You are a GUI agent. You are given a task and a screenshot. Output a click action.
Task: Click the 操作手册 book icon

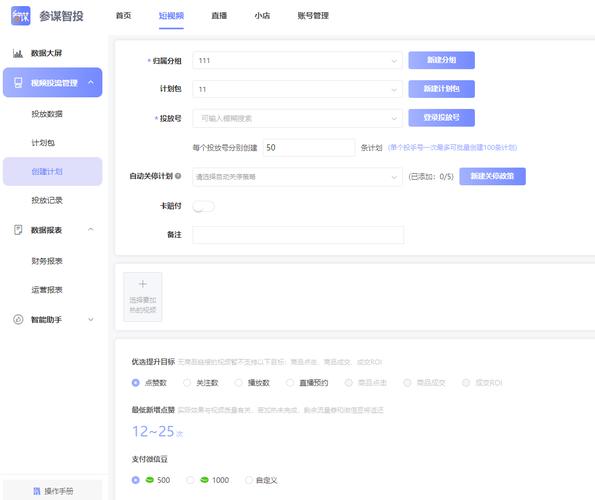(37, 491)
